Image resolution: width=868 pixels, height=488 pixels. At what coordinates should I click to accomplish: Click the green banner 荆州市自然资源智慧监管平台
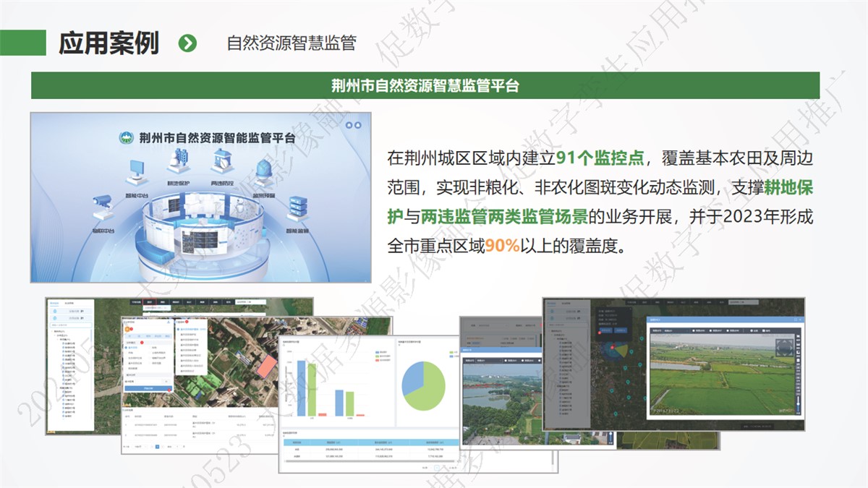(x=425, y=85)
